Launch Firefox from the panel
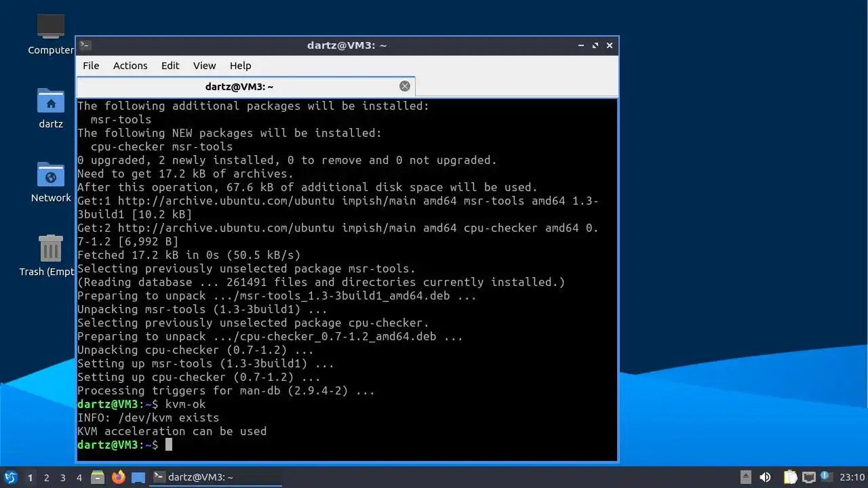This screenshot has width=868, height=488. tap(119, 477)
